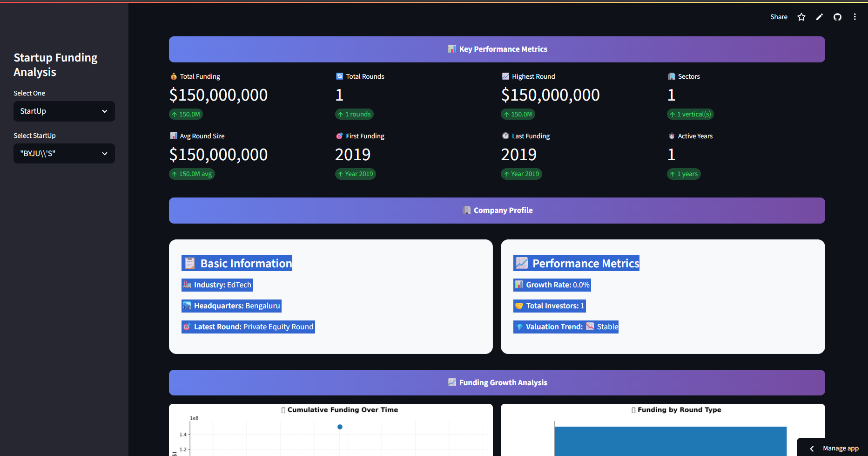The image size is (868, 456).
Task: Click the cityscape icon next to Headquarters
Action: pyautogui.click(x=187, y=306)
